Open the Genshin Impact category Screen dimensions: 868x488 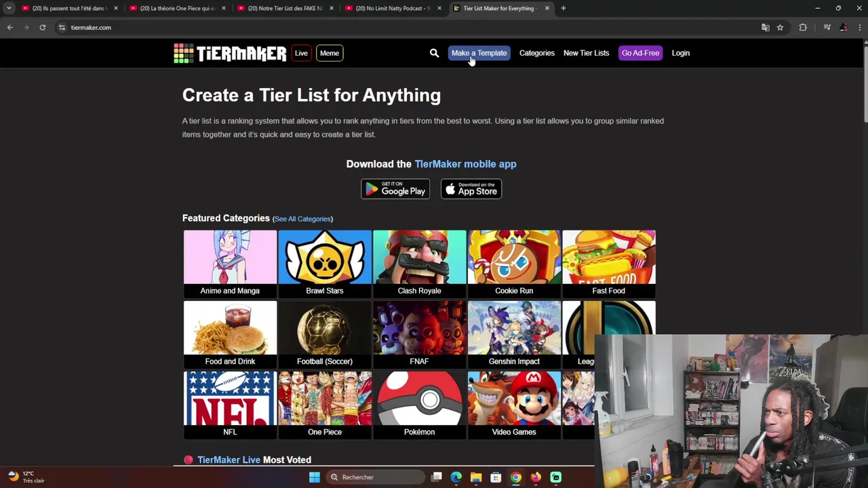point(514,334)
